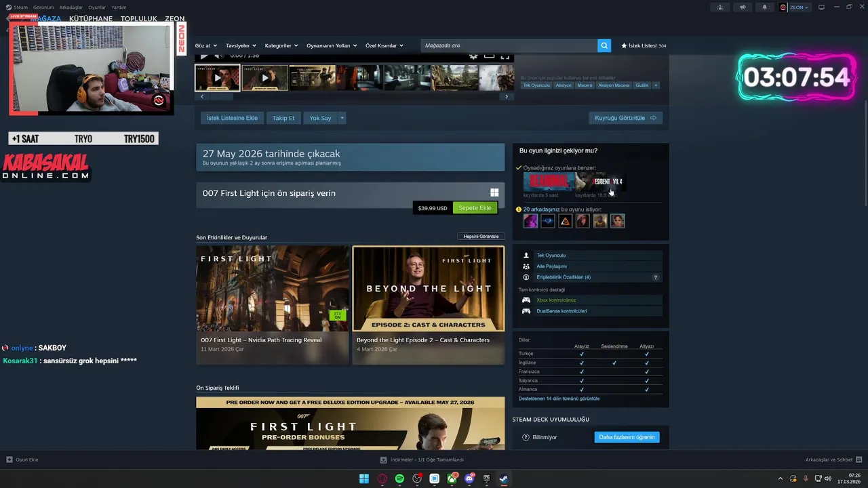The width and height of the screenshot is (868, 488).
Task: Click the ZEON profile avatar in the top bar
Action: (783, 7)
